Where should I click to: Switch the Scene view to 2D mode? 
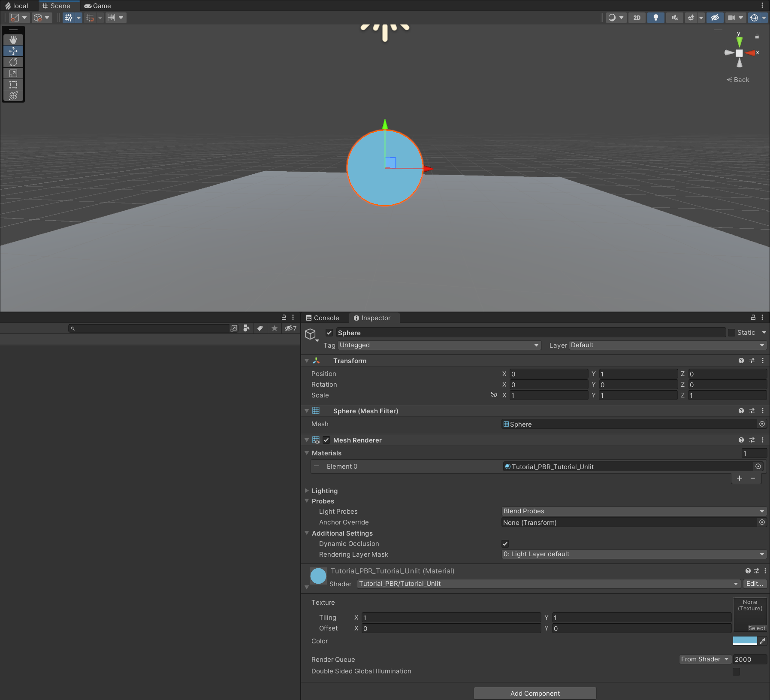click(637, 18)
